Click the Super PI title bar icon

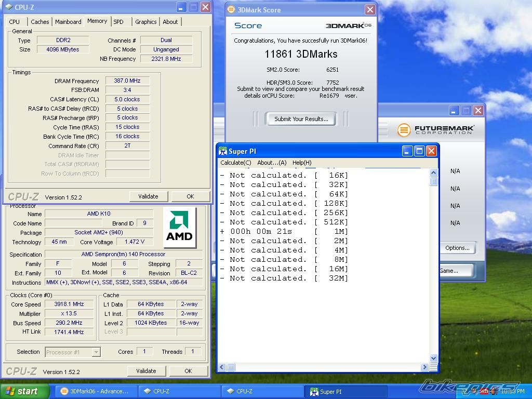point(223,151)
